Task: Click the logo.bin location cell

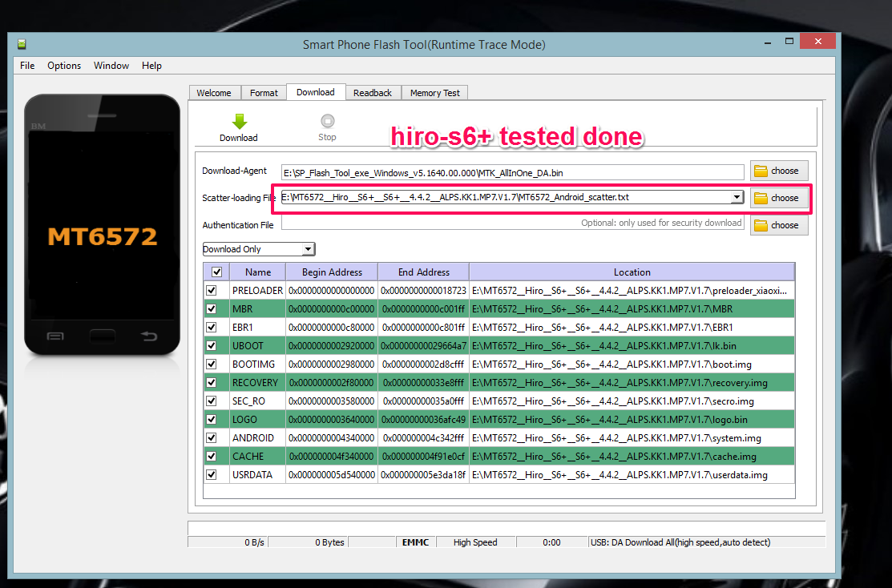Action: pyautogui.click(x=632, y=419)
